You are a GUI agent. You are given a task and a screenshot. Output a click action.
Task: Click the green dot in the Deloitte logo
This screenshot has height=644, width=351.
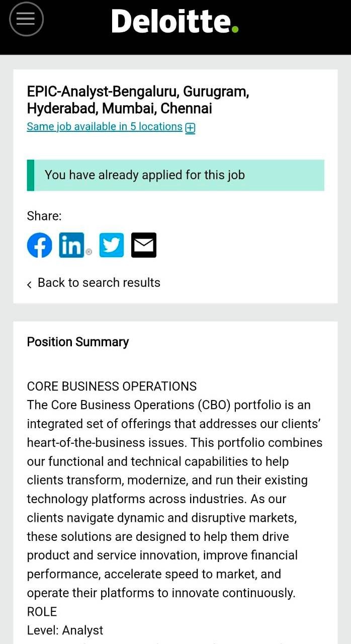pos(235,29)
